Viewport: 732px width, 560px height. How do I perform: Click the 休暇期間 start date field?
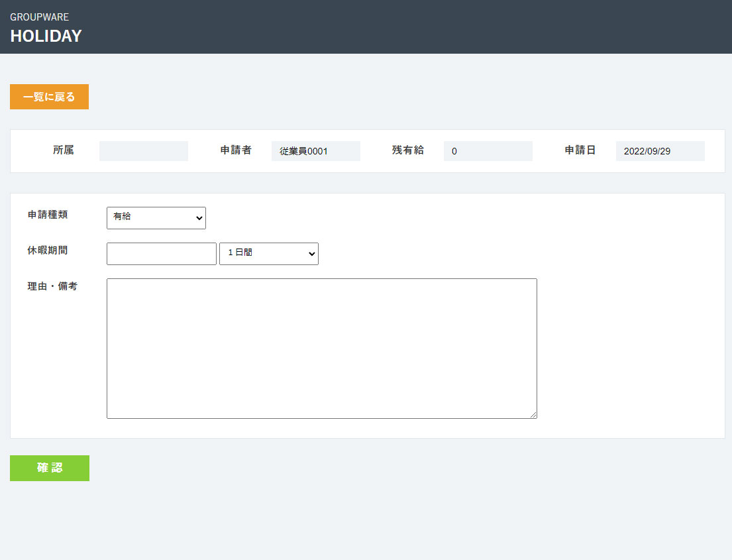click(161, 253)
